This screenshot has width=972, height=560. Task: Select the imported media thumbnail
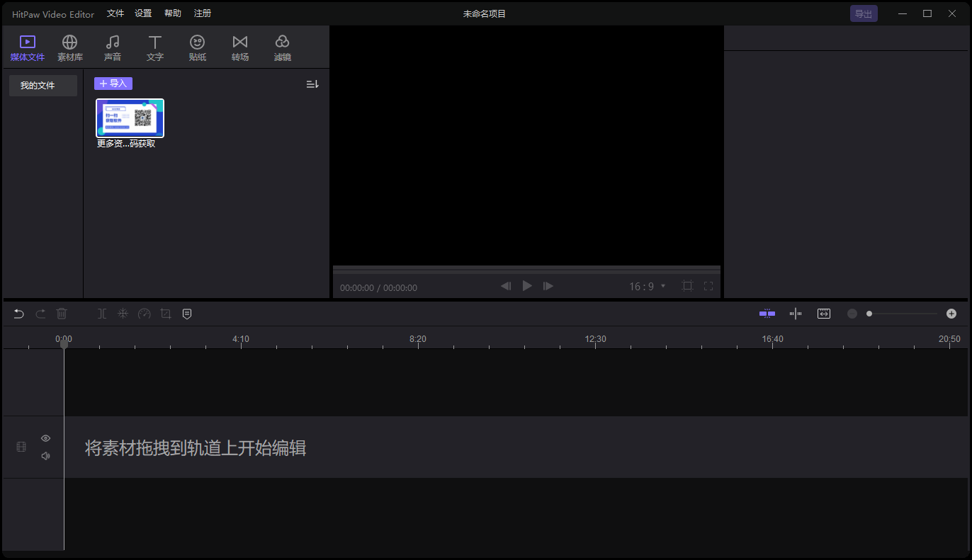130,118
